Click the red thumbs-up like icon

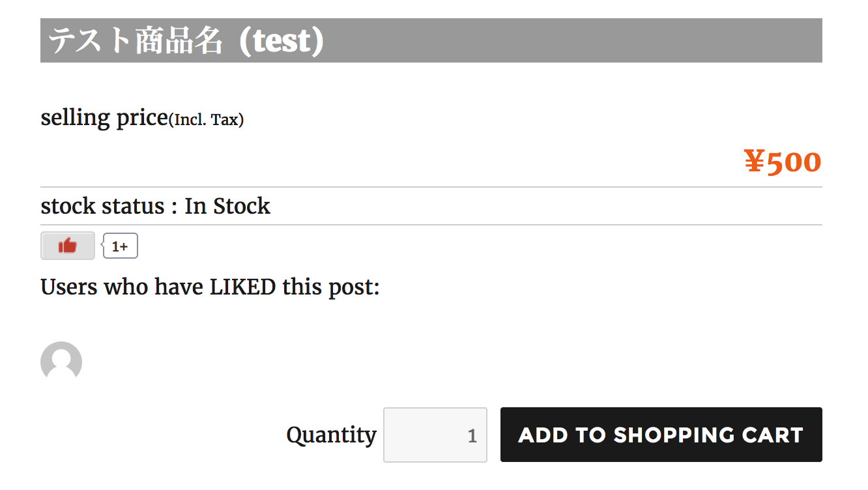(x=67, y=246)
